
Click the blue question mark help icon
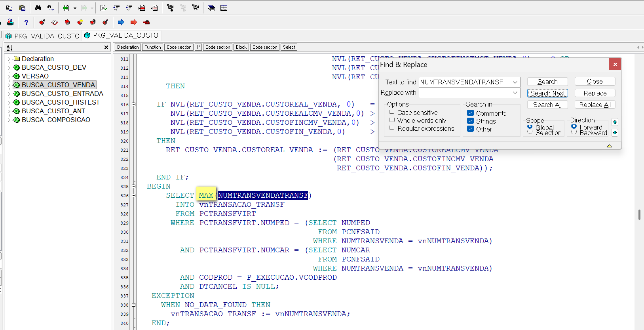point(26,22)
